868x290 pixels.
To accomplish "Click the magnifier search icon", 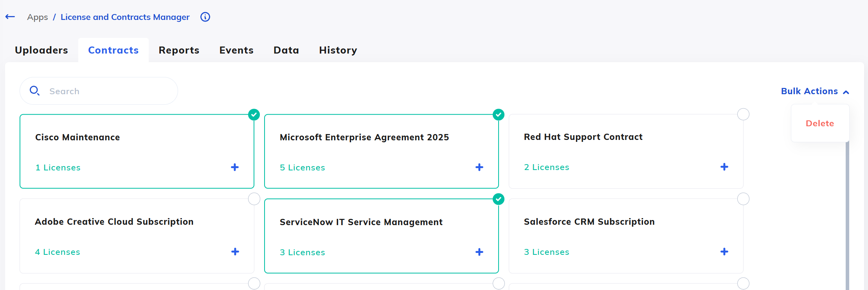I will tap(35, 91).
